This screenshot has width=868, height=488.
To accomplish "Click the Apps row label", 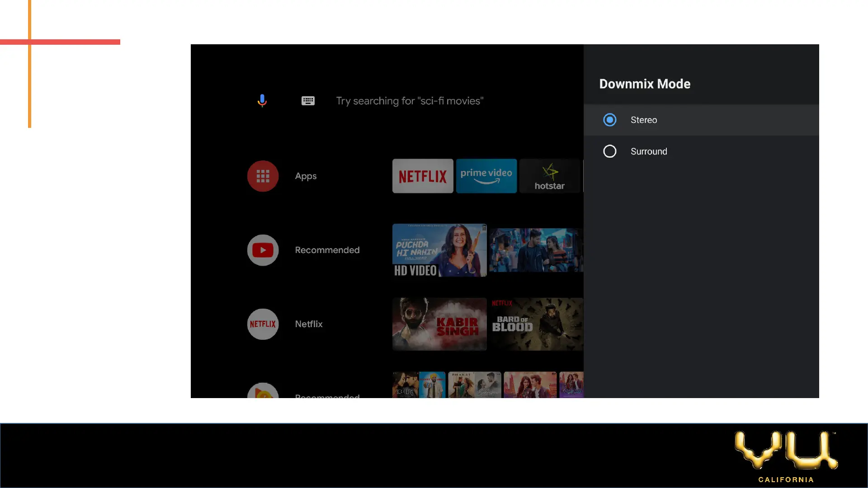I will (306, 176).
